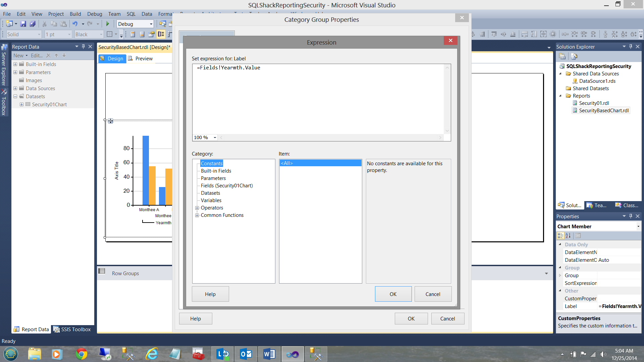This screenshot has height=362, width=644.
Task: Click the Save toolbar icon
Action: pos(23,24)
